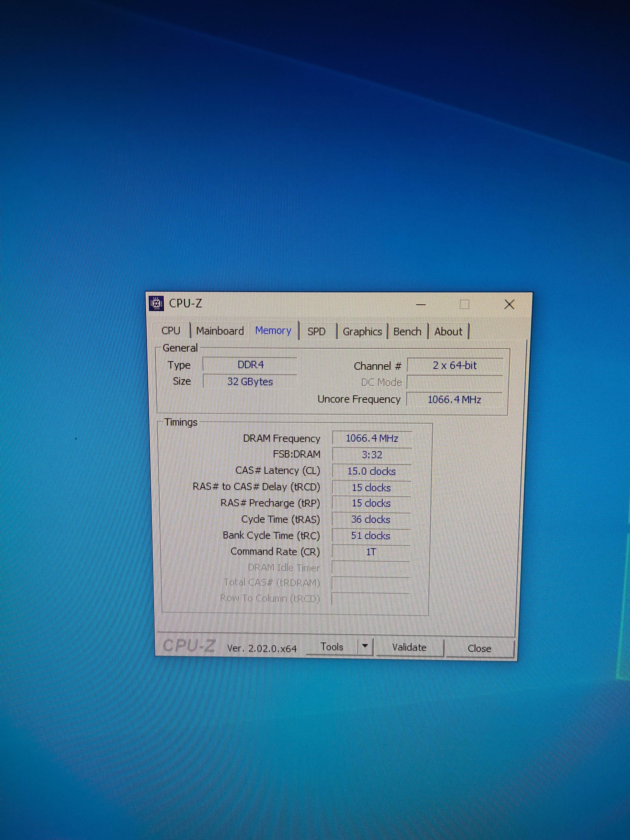Switch to the Mainboard tab
Image resolution: width=630 pixels, height=840 pixels.
coord(220,331)
